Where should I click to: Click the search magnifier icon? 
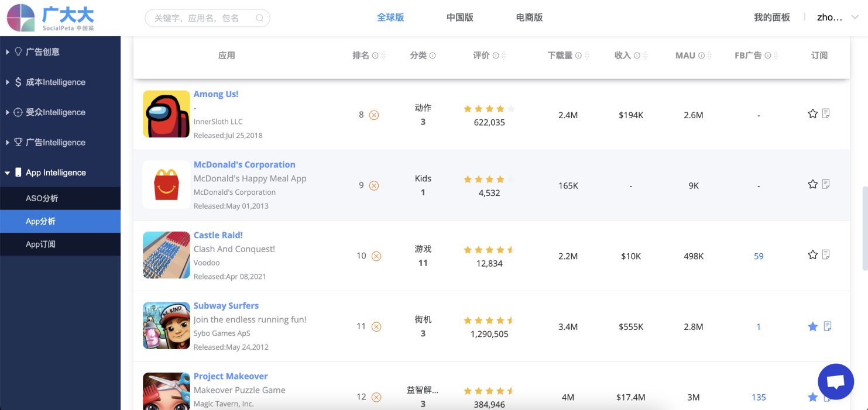pyautogui.click(x=259, y=18)
